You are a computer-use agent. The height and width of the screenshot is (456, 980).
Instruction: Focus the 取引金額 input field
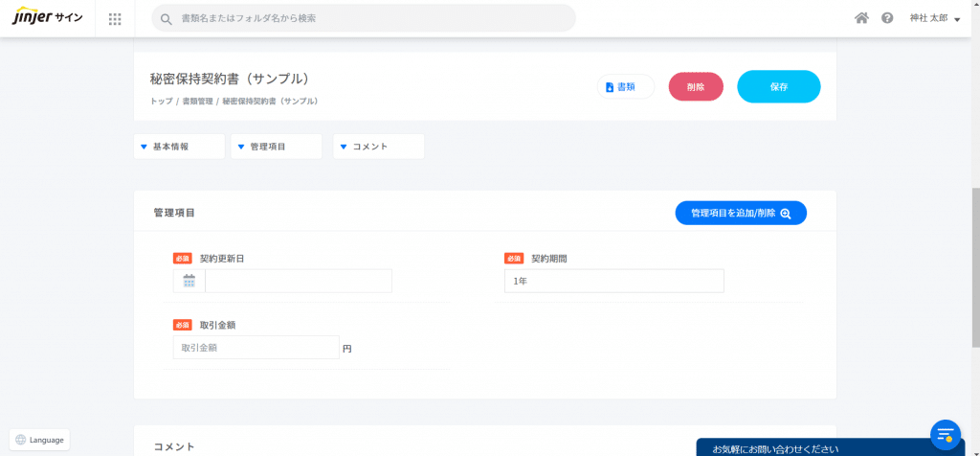tap(256, 348)
